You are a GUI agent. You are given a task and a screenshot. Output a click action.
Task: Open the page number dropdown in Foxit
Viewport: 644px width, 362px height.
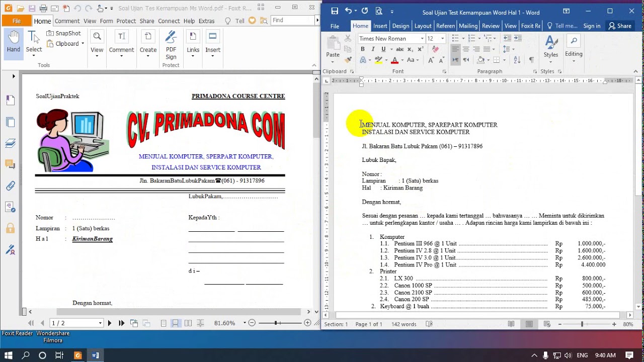coord(100,323)
